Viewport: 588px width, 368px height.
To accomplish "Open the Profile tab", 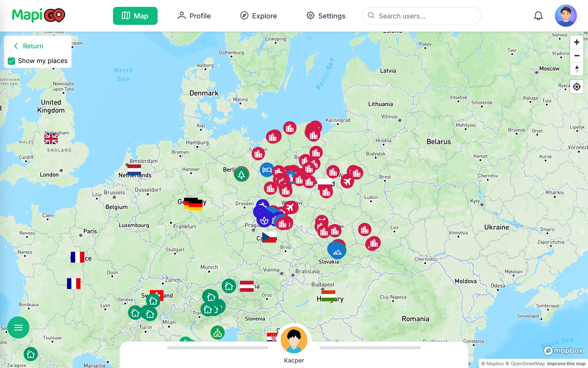I will pos(194,16).
